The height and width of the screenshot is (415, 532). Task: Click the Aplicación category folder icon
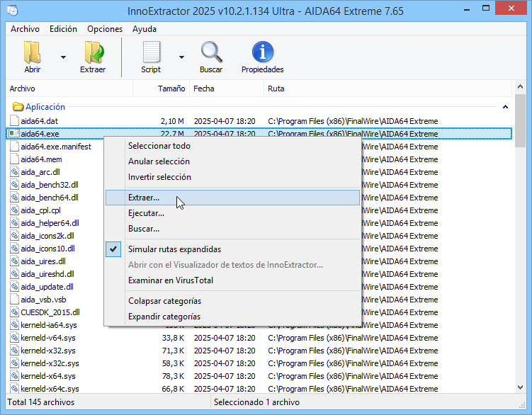18,107
